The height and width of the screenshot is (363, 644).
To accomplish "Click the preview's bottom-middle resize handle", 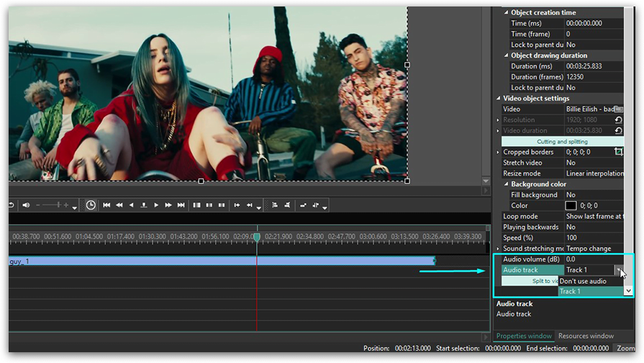I will pyautogui.click(x=201, y=181).
